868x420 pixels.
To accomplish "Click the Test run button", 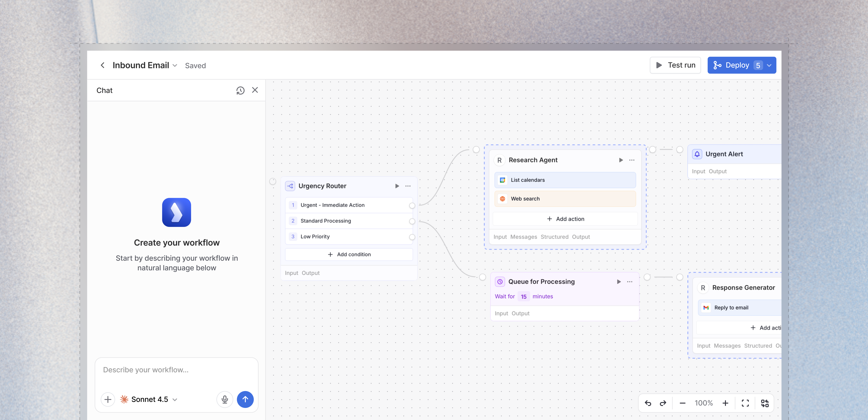I will pyautogui.click(x=675, y=65).
